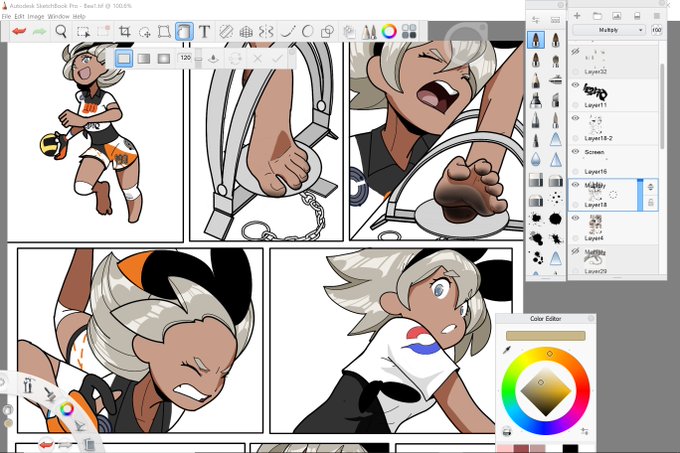Hide Layer18 using its eye icon
Screen dimensions: 680x453
pos(575,185)
